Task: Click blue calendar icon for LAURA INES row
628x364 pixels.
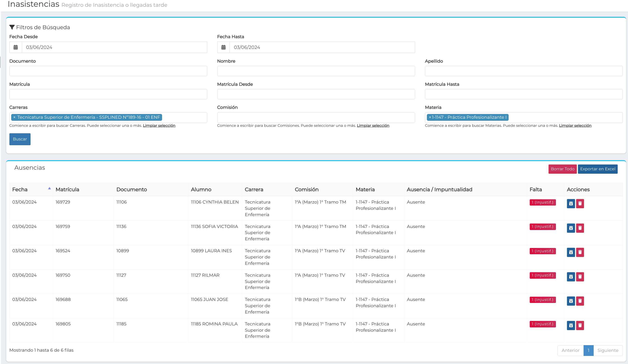Action: (x=571, y=252)
